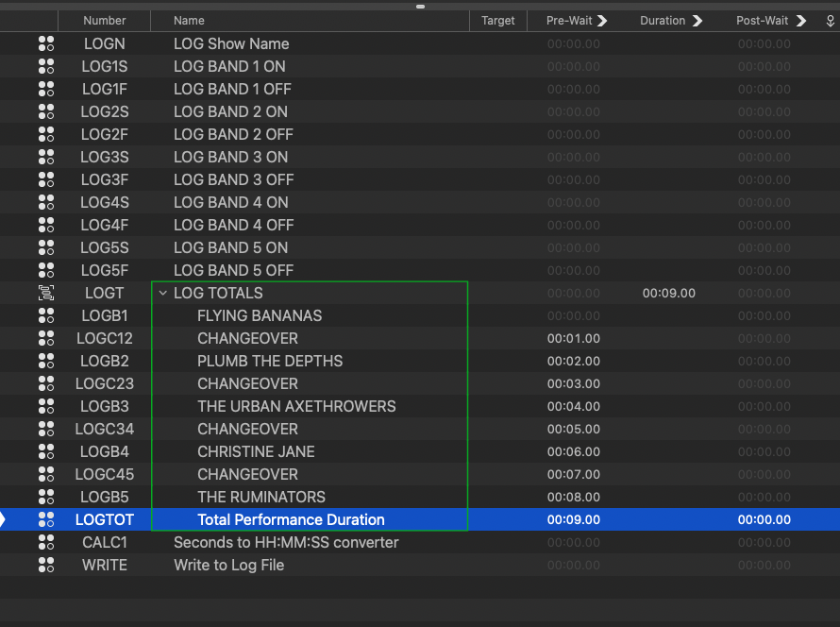Click the cue icon for LOG BAND 1 ON
Image resolution: width=840 pixels, height=627 pixels.
pyautogui.click(x=45, y=66)
